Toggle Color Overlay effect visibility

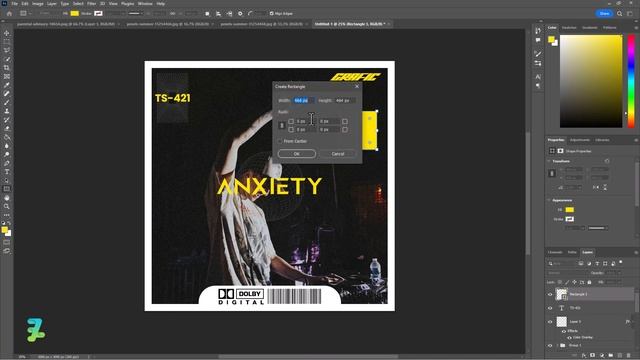569,338
